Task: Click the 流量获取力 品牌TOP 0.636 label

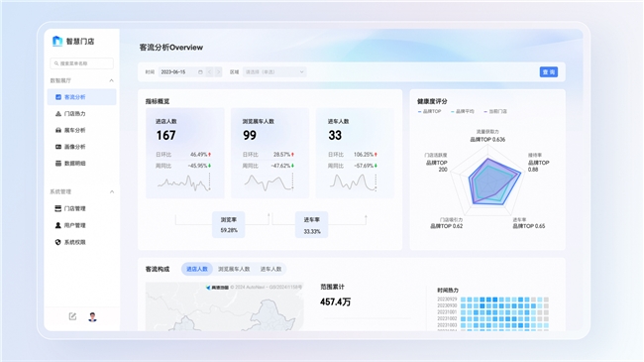Action: tap(487, 136)
